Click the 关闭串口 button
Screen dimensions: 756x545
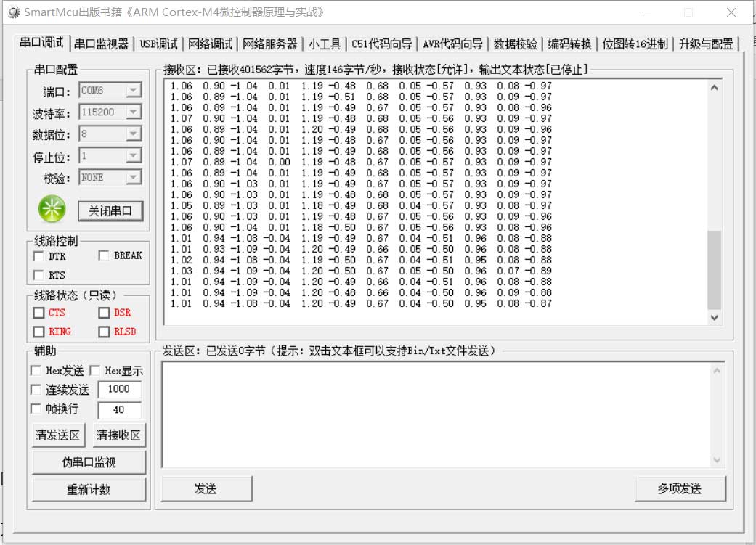click(x=110, y=211)
